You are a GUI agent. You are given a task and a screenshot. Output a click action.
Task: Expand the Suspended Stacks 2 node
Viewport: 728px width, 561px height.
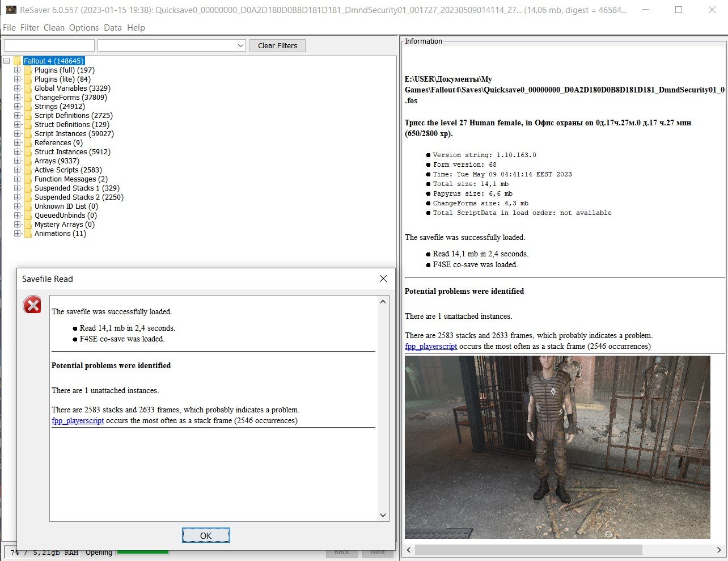(18, 197)
